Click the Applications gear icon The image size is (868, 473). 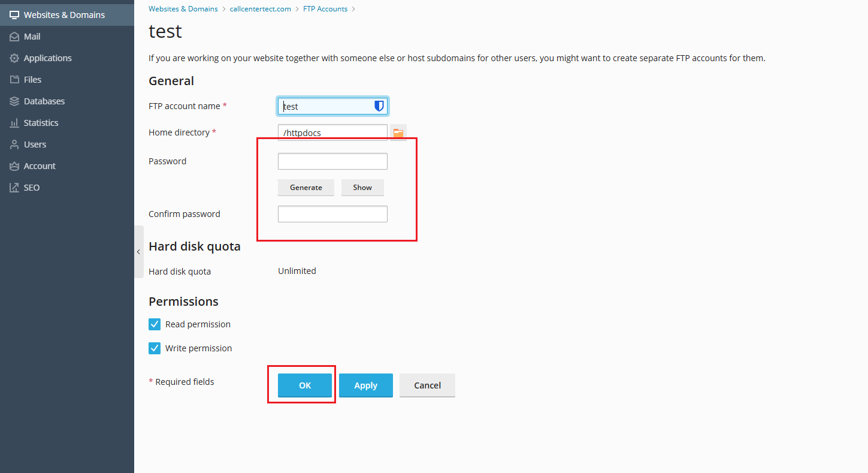tap(14, 58)
